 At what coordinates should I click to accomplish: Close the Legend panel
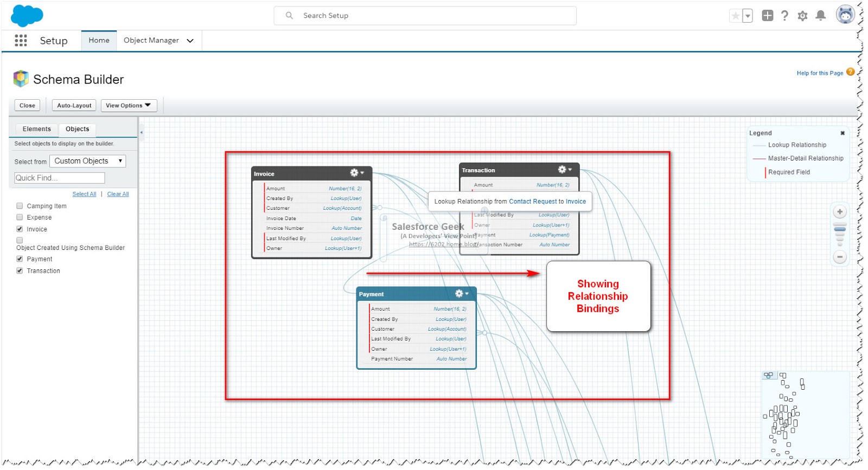[843, 133]
